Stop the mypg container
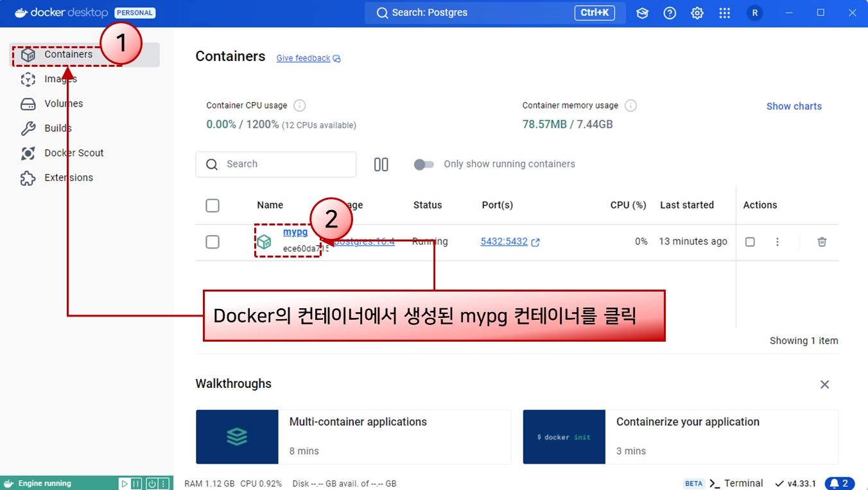 point(750,242)
